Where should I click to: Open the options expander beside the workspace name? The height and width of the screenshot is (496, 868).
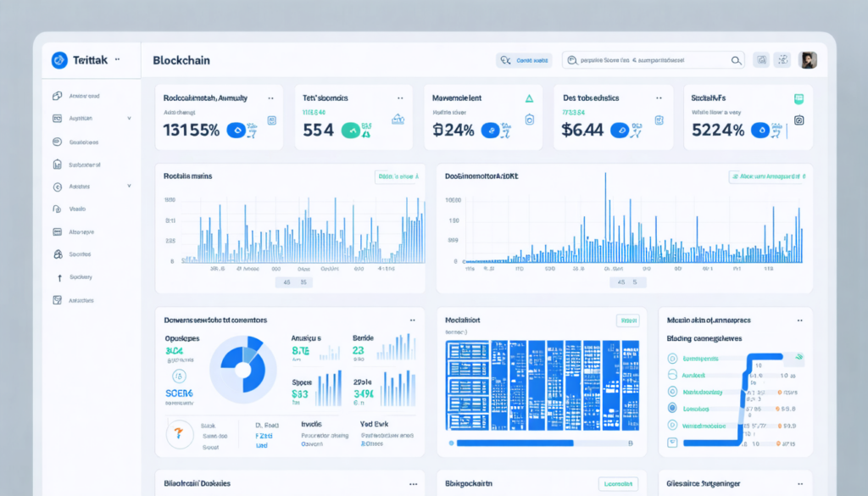click(117, 59)
